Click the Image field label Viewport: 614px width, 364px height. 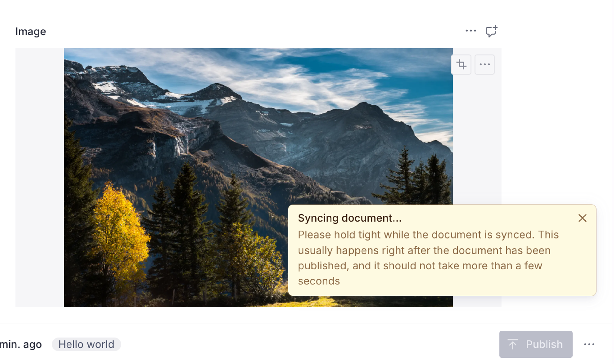click(x=30, y=32)
